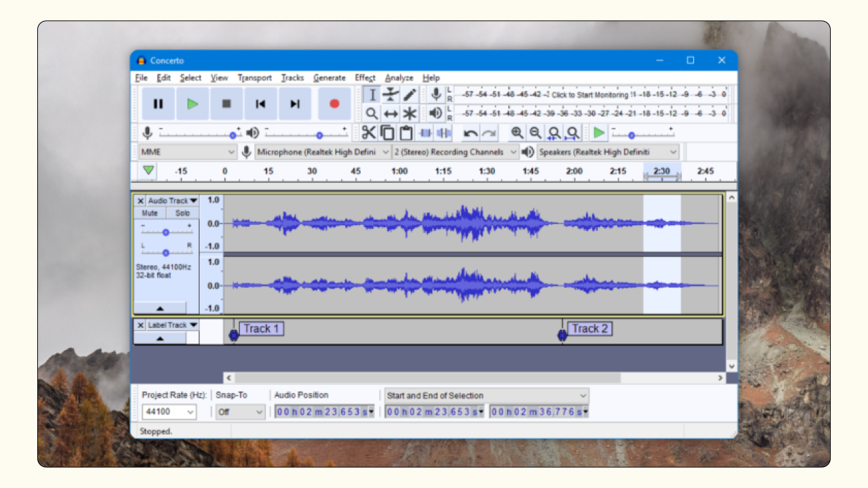Select the Envelope tool

(391, 95)
